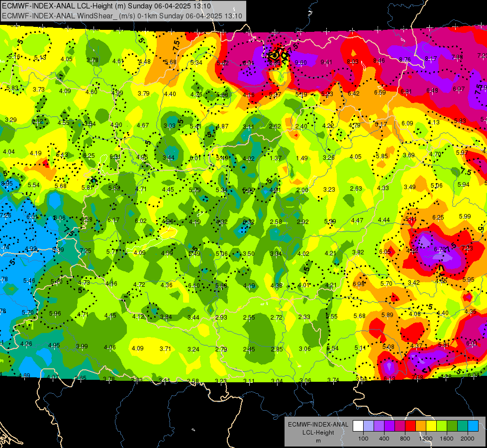Click the red swatch in the legend

pos(410,426)
